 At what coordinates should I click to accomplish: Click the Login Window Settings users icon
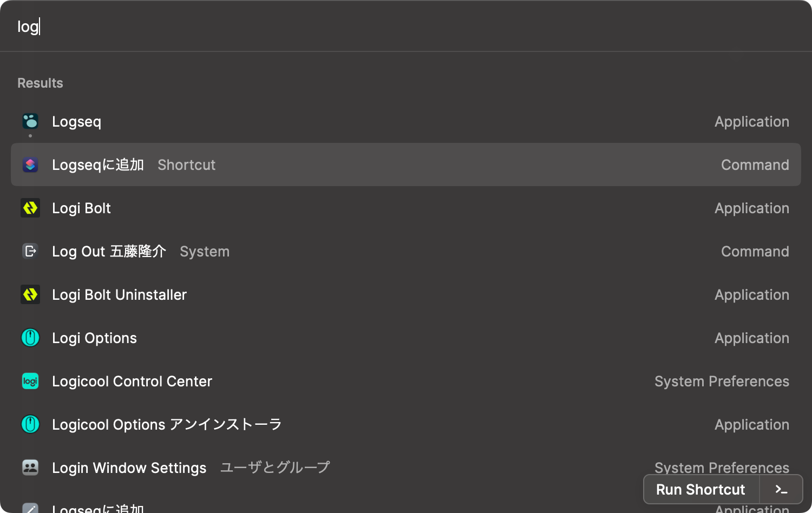coord(30,468)
